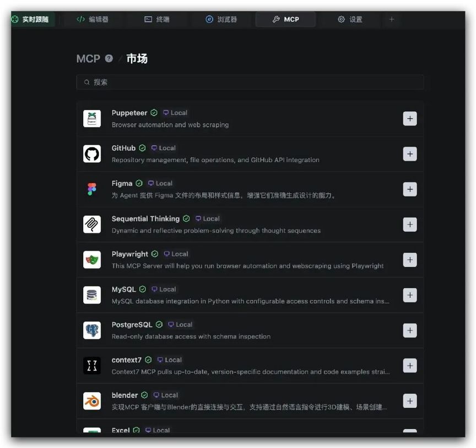Add the Playwright MCP server
Image resolution: width=476 pixels, height=448 pixels.
[410, 260]
